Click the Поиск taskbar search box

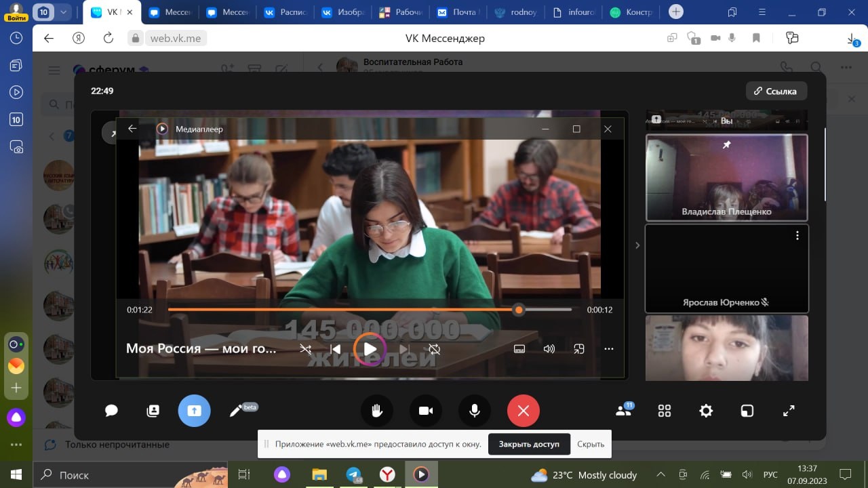pos(132,474)
